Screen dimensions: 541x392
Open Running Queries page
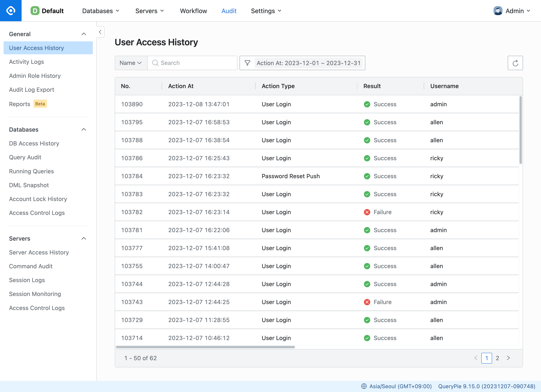pyautogui.click(x=31, y=171)
